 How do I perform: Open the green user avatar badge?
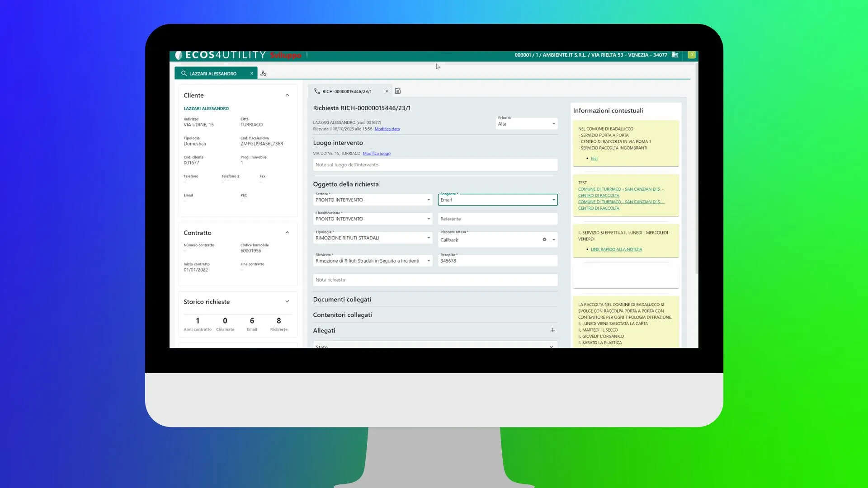[x=691, y=55]
